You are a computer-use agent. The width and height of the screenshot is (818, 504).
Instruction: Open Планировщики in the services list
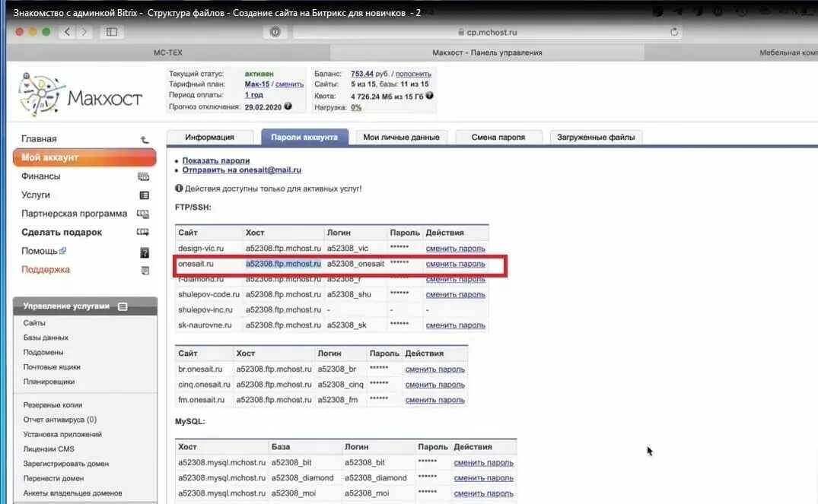pyautogui.click(x=49, y=382)
